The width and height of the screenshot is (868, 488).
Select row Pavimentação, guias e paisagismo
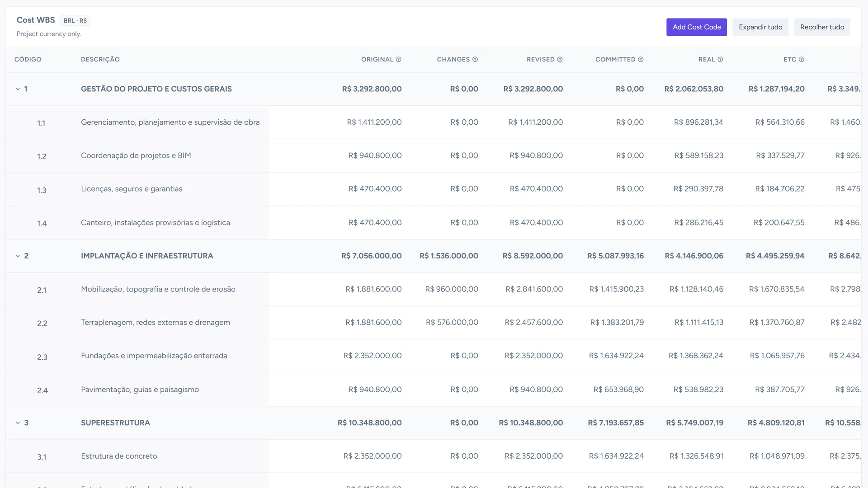[x=433, y=389]
